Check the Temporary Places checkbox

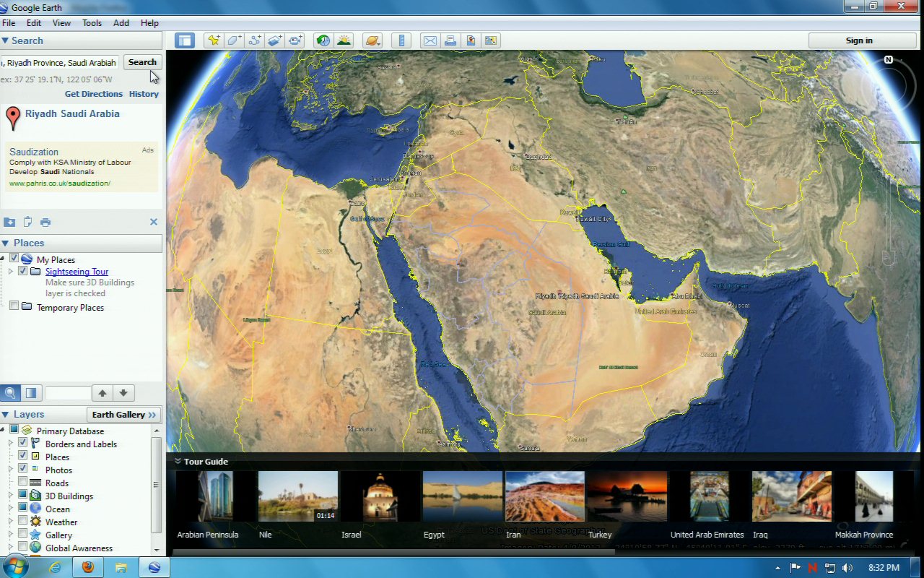14,307
